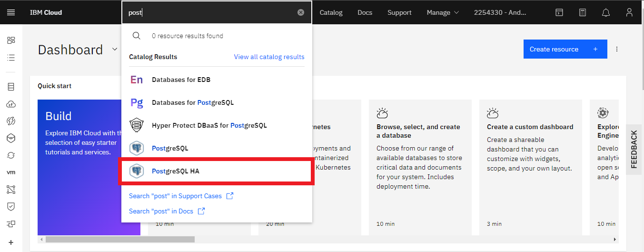Click Search "post" in Support Cases
644x252 pixels.
click(x=181, y=196)
